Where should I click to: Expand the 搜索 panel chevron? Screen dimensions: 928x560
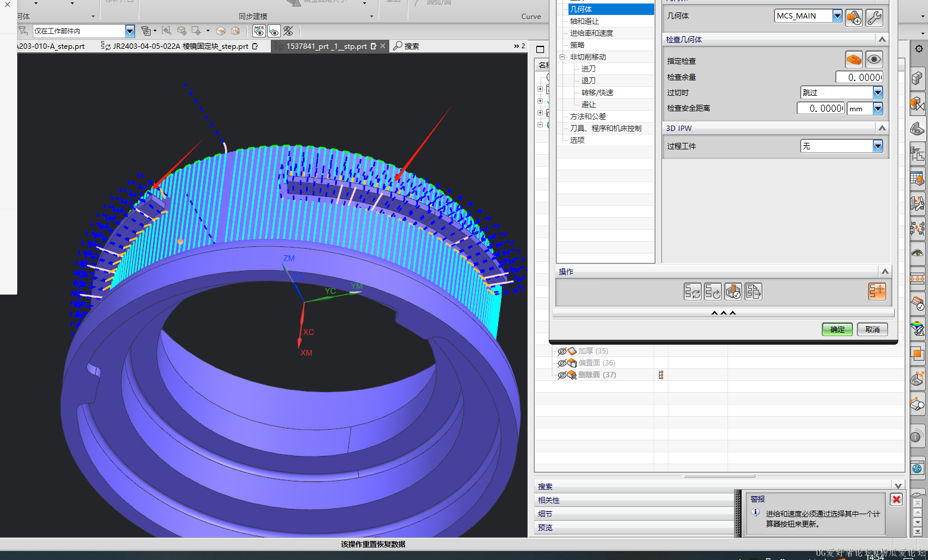[x=898, y=486]
